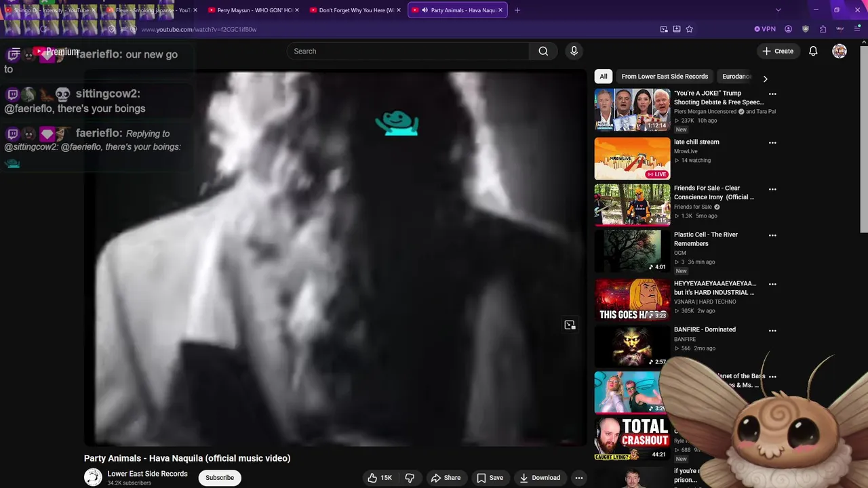
Task: Open the 'late chill stream' title link
Action: click(696, 142)
